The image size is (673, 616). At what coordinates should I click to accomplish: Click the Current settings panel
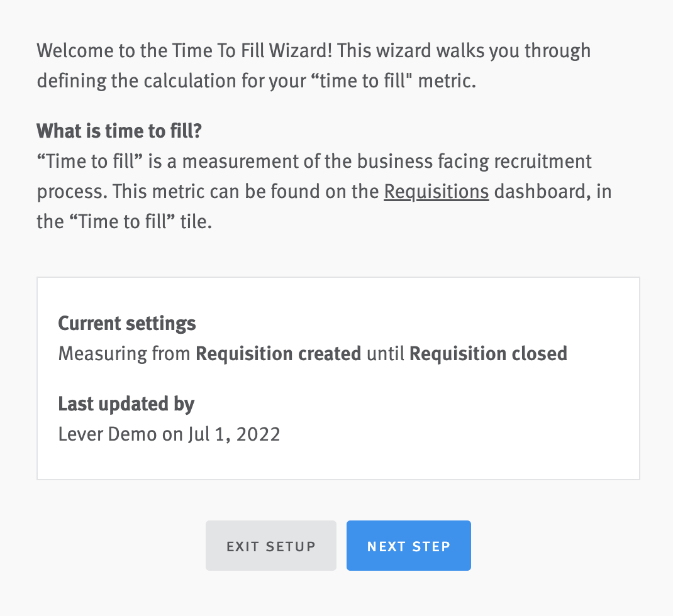[x=126, y=323]
